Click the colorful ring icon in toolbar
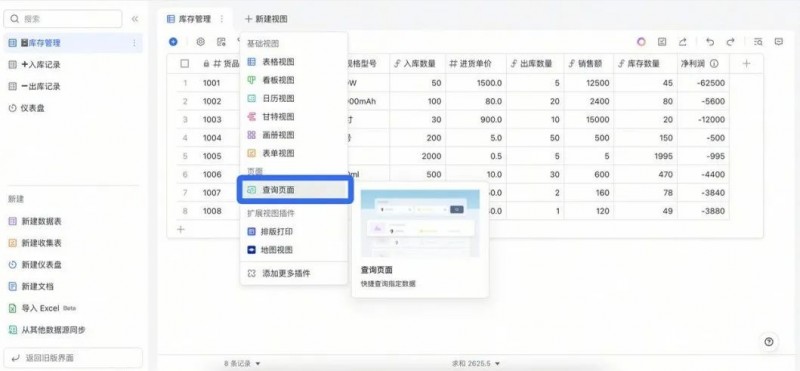This screenshot has height=371, width=800. pos(641,42)
